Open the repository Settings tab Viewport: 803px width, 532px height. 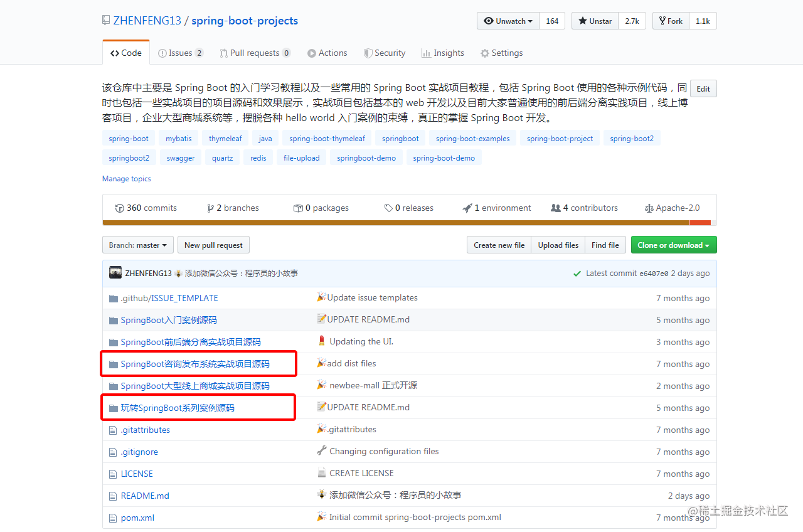[501, 53]
